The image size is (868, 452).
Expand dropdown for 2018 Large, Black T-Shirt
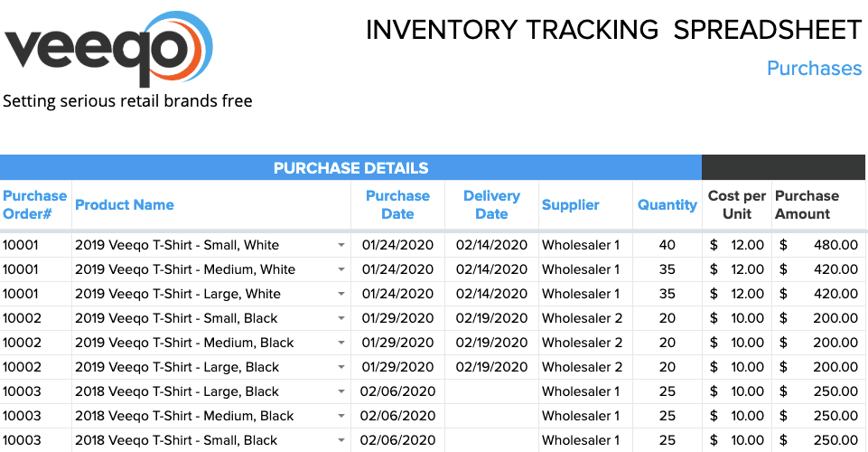[x=341, y=391]
